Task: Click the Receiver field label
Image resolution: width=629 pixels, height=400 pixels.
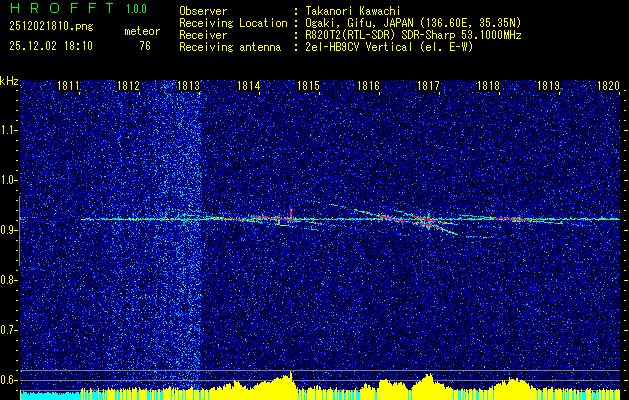Action: [x=203, y=35]
